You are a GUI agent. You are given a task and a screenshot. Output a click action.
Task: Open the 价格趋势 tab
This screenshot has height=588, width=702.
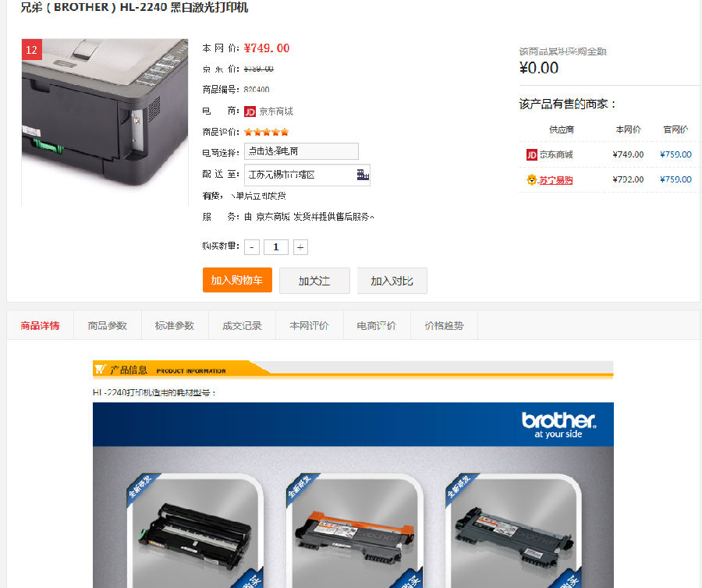(x=444, y=325)
